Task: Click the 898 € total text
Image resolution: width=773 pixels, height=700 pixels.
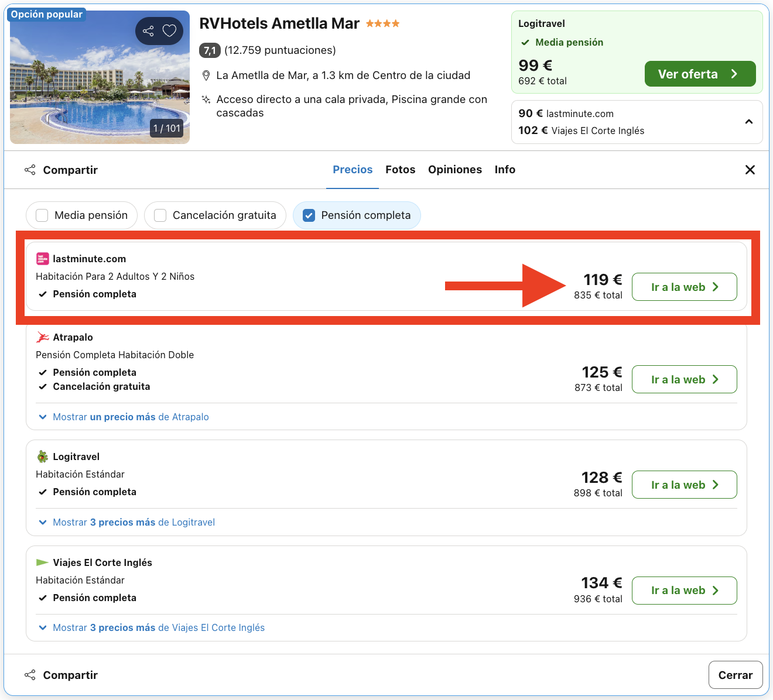Action: pos(598,493)
